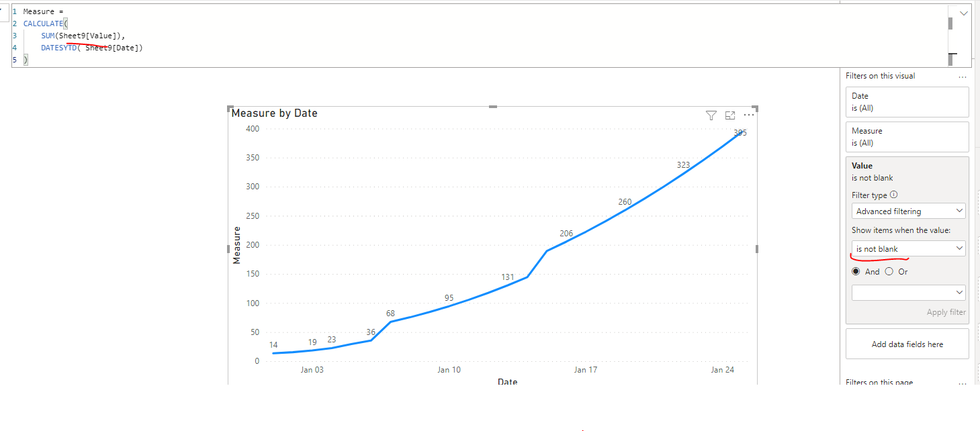Click the formula bar vertical scrollbar thumb
The image size is (980, 431).
[950, 23]
